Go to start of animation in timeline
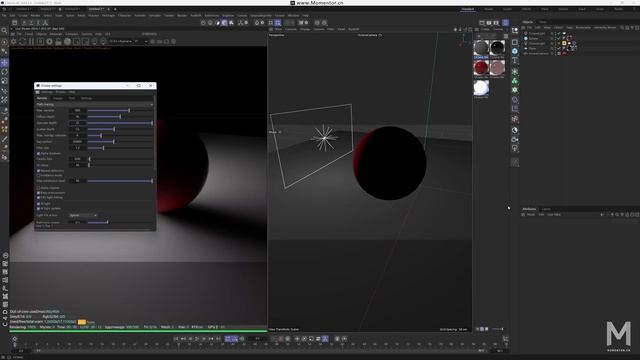 tap(176, 339)
